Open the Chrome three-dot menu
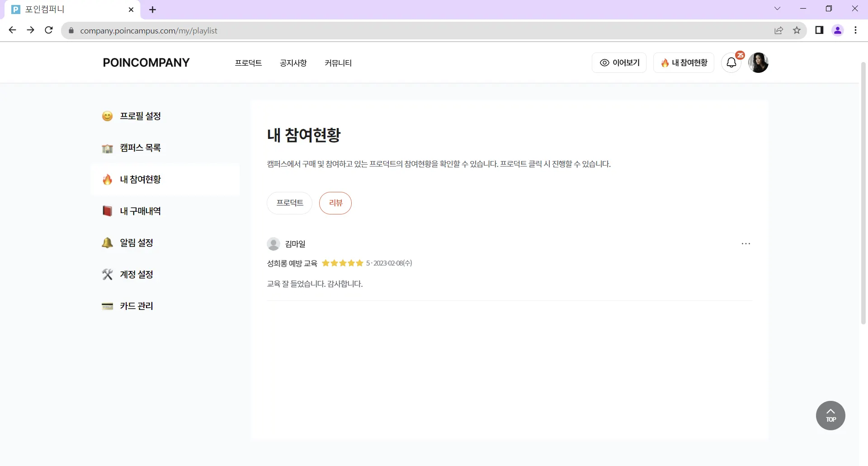868x466 pixels. [855, 30]
